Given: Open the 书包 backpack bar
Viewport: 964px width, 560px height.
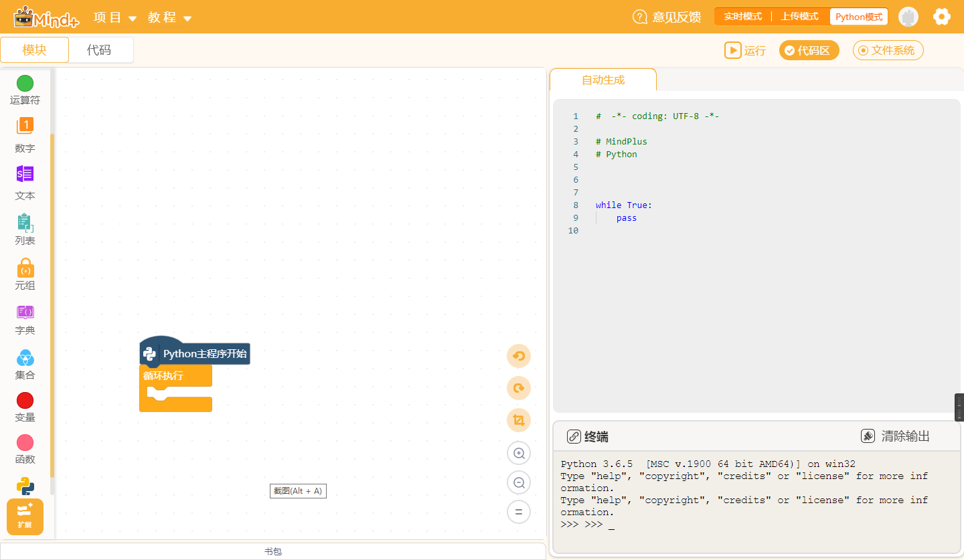Looking at the screenshot, I should [273, 551].
